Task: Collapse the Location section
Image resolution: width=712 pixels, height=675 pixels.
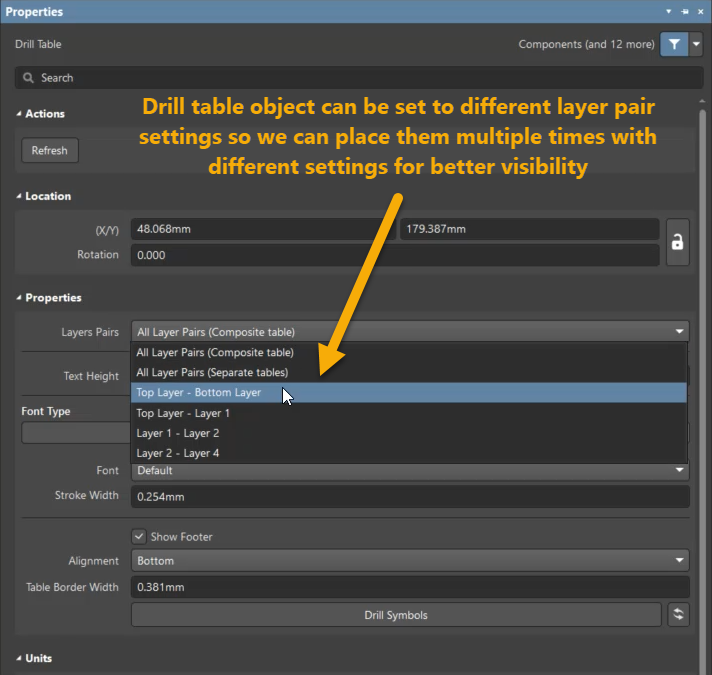Action: [19, 196]
